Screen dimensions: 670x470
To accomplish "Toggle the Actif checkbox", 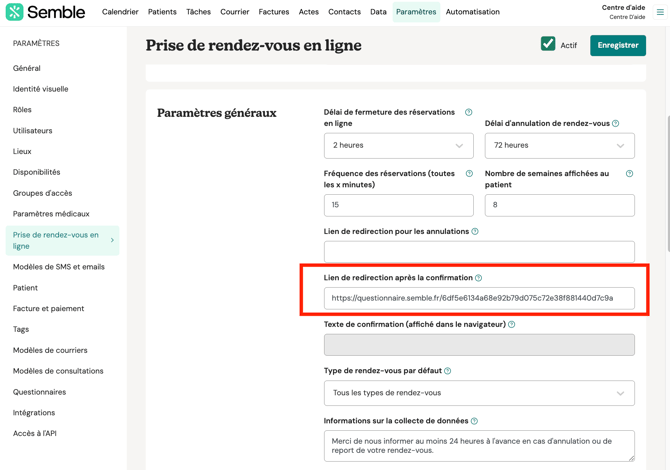I will coord(548,44).
